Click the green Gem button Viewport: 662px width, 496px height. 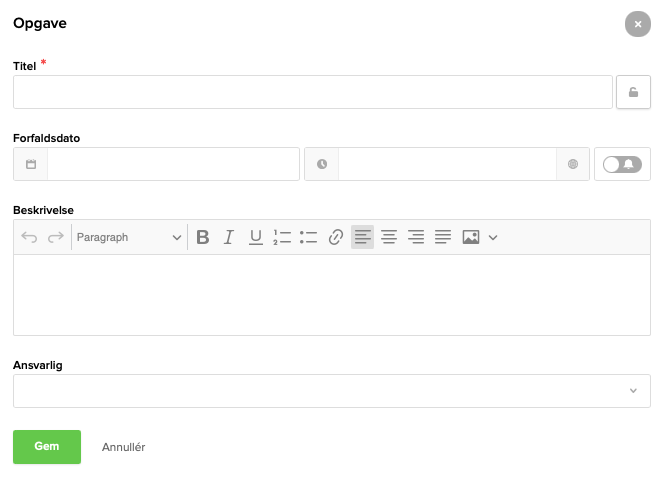coord(47,447)
